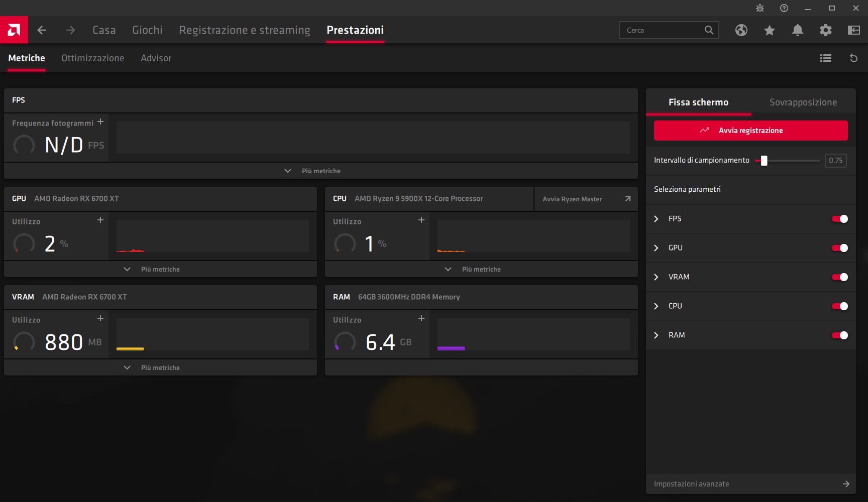Open notifications bell icon
This screenshot has height=502, width=868.
[x=797, y=30]
